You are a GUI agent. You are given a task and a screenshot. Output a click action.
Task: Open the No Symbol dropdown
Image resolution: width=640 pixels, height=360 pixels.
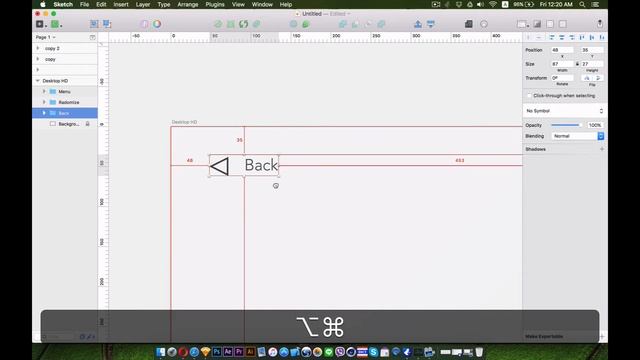click(564, 111)
